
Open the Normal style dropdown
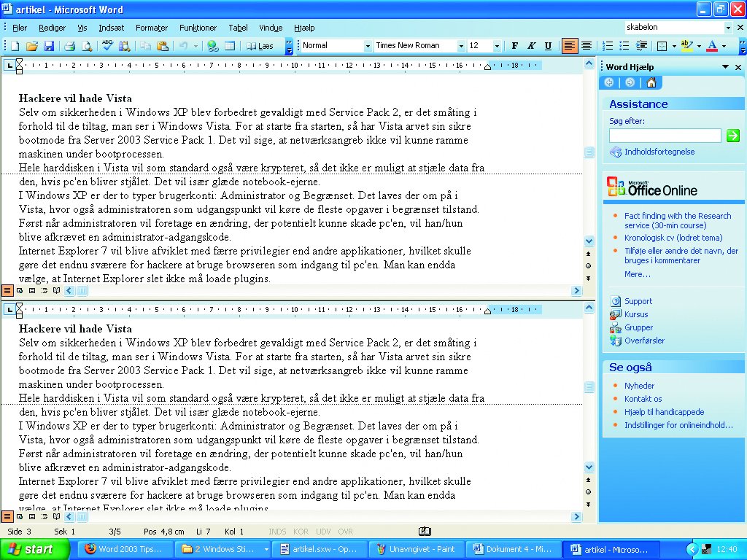pyautogui.click(x=368, y=46)
